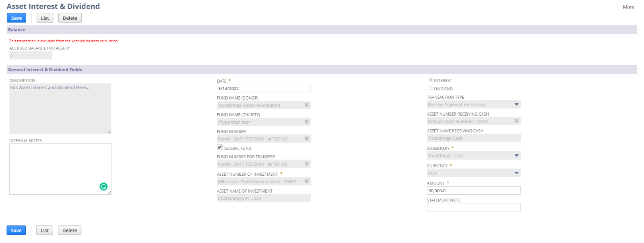644x243 pixels.
Task: Open the Fund Number double-chevron selector
Action: click(x=307, y=139)
